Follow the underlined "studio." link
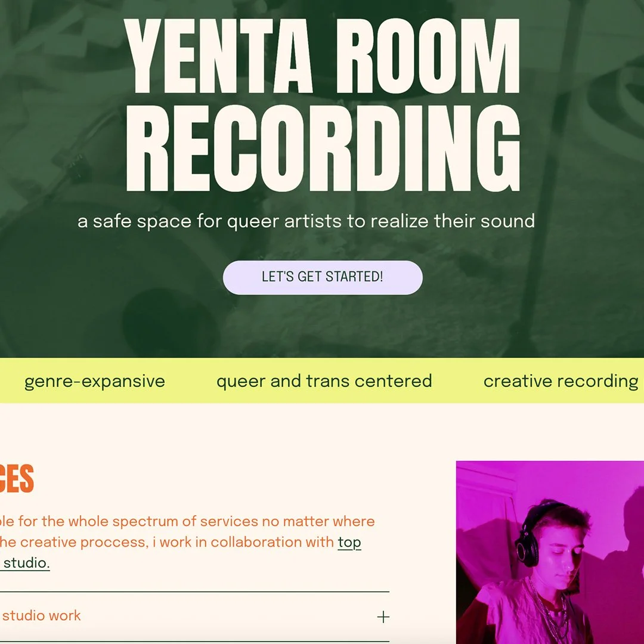This screenshot has width=644, height=644. pyautogui.click(x=24, y=563)
